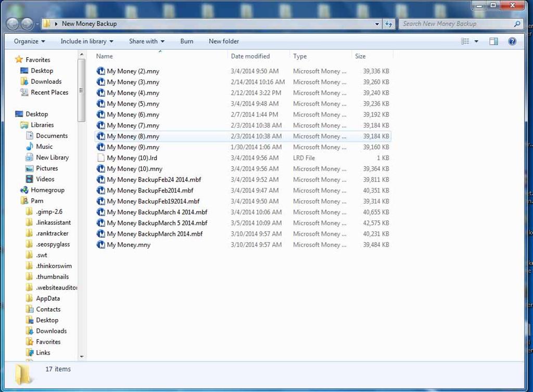Screen dimensions: 533x392
Task: Click the Videos filmstrip icon
Action: (30, 179)
